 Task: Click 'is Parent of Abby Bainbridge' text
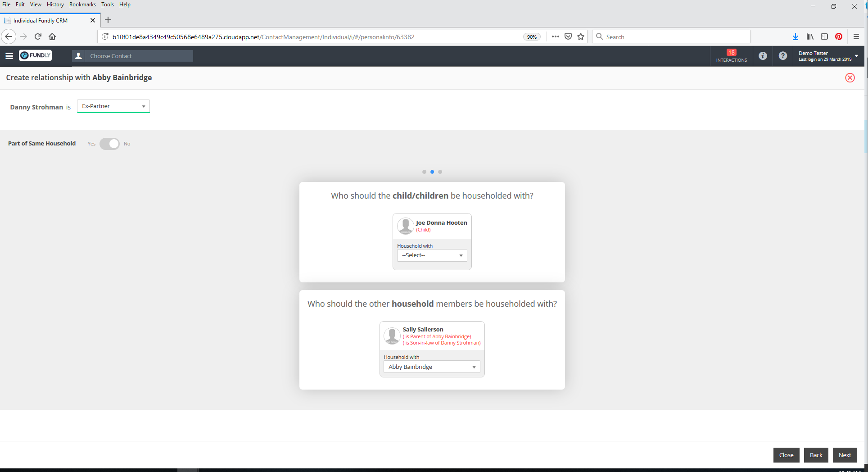point(437,336)
